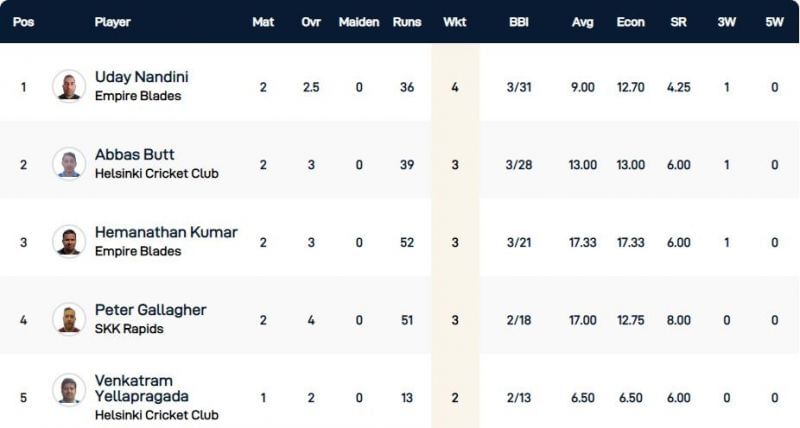
Task: Click the SR column header
Action: tap(678, 22)
